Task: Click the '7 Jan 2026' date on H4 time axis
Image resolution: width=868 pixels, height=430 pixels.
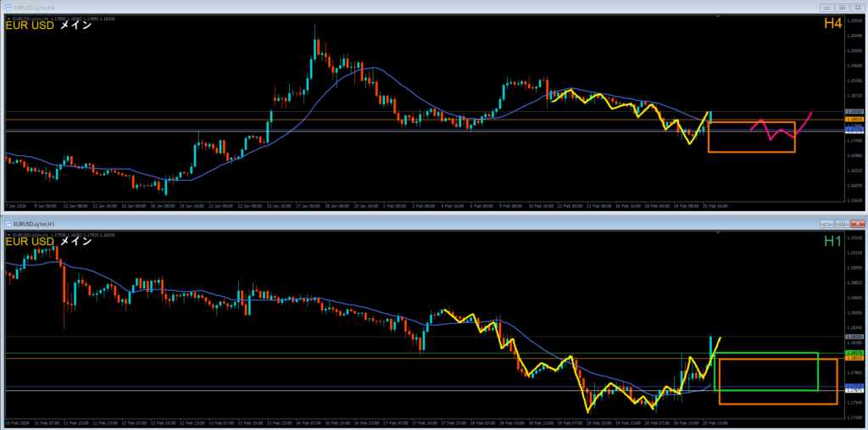Action: point(15,205)
